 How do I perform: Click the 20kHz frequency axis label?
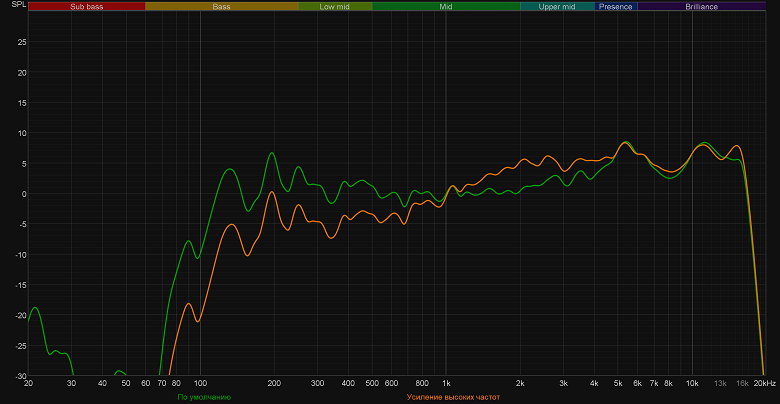click(765, 383)
